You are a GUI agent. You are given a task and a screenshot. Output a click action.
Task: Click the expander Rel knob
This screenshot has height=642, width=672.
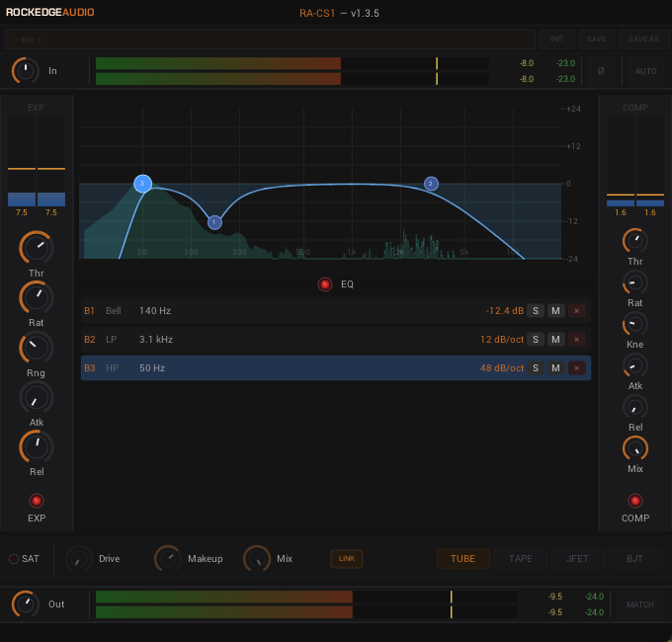[36, 446]
